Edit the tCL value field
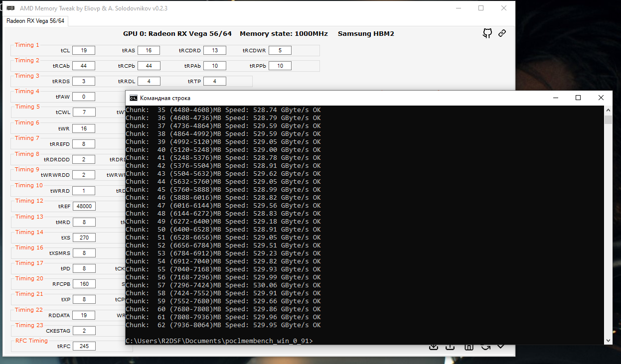 point(84,50)
